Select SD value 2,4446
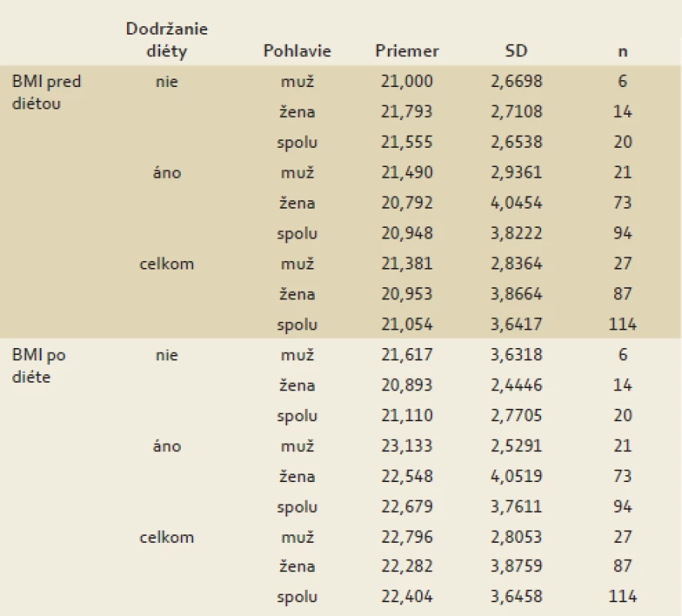Viewport: 682px width, 616px height. [x=517, y=386]
